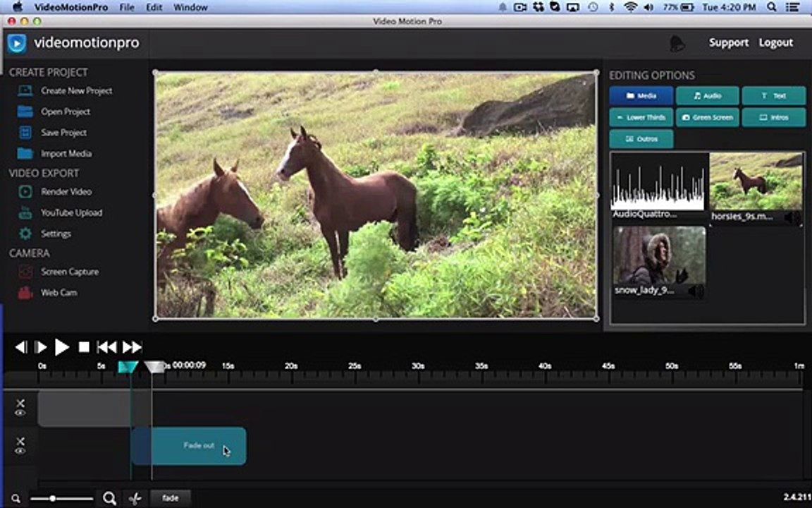This screenshot has height=508, width=812.
Task: Fast forward to the end
Action: point(132,347)
